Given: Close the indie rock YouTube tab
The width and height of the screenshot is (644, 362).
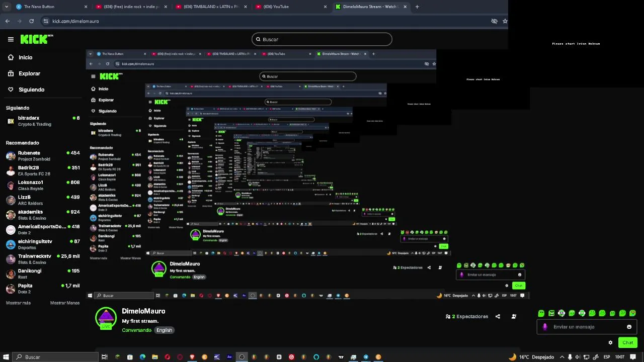Looking at the screenshot, I should (x=167, y=7).
